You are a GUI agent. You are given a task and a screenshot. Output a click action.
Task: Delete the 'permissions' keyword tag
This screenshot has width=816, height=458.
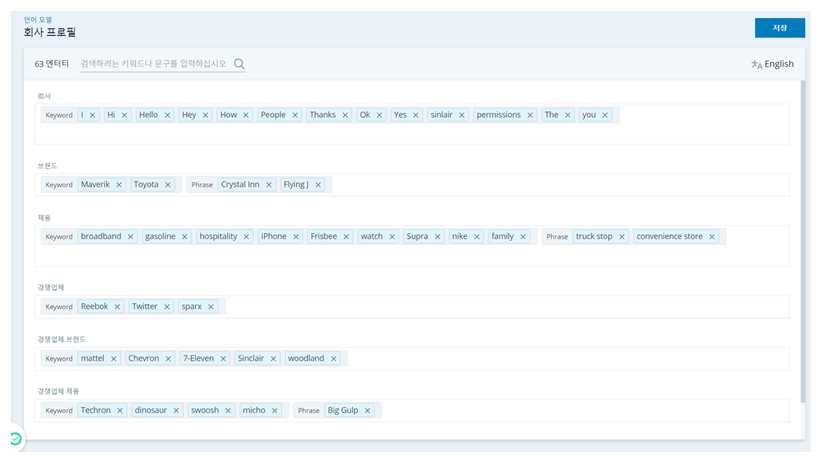pos(530,115)
